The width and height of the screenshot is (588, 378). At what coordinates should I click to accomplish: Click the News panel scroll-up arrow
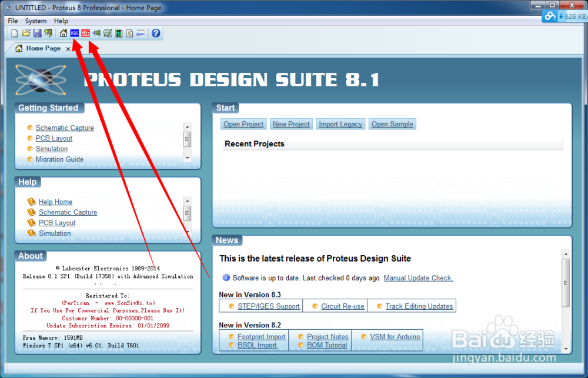point(566,254)
